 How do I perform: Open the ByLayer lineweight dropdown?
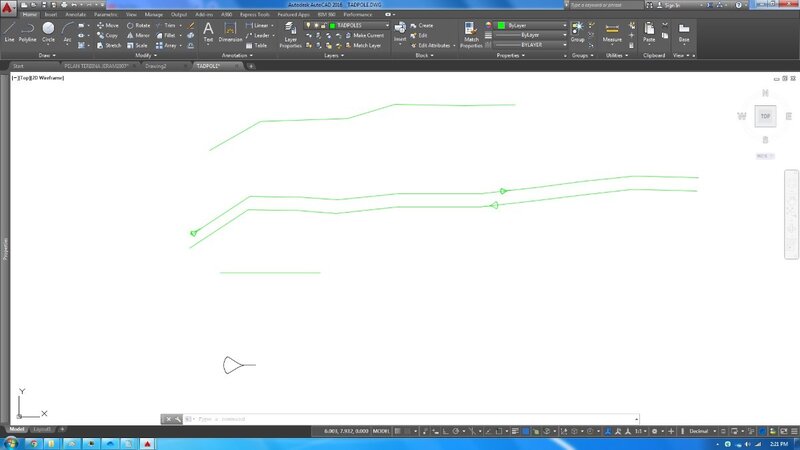(531, 35)
